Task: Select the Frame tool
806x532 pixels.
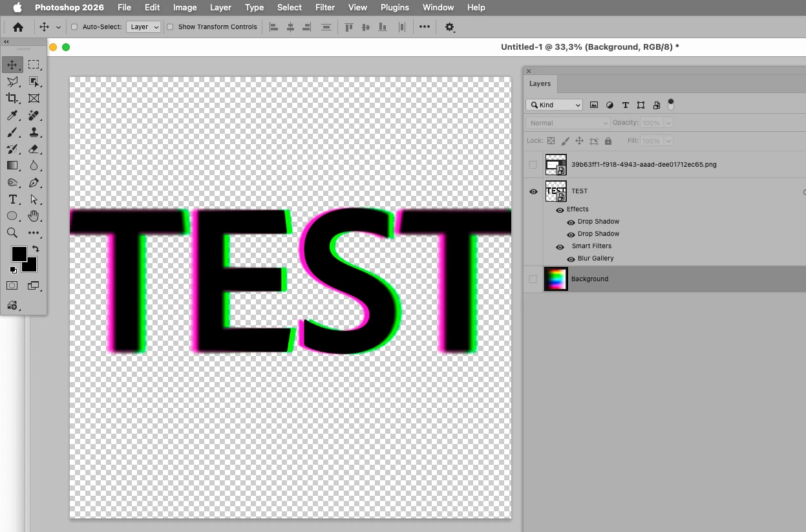Action: pyautogui.click(x=34, y=98)
